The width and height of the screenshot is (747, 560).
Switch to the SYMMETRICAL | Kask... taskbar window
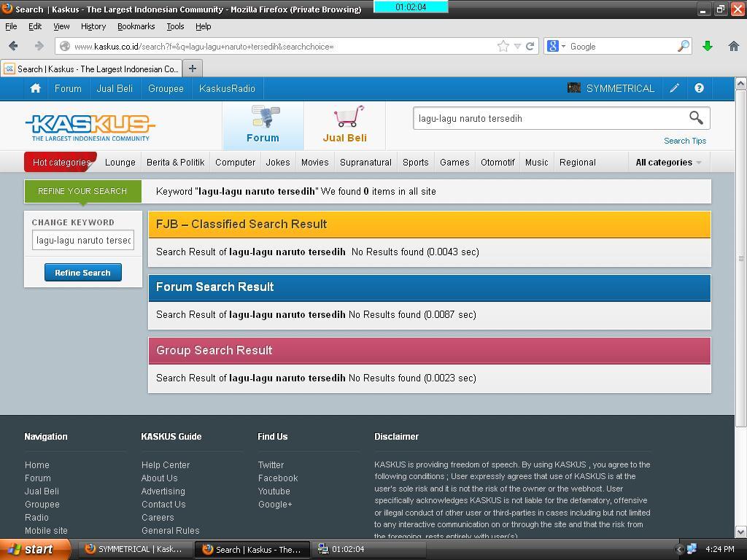click(x=134, y=550)
